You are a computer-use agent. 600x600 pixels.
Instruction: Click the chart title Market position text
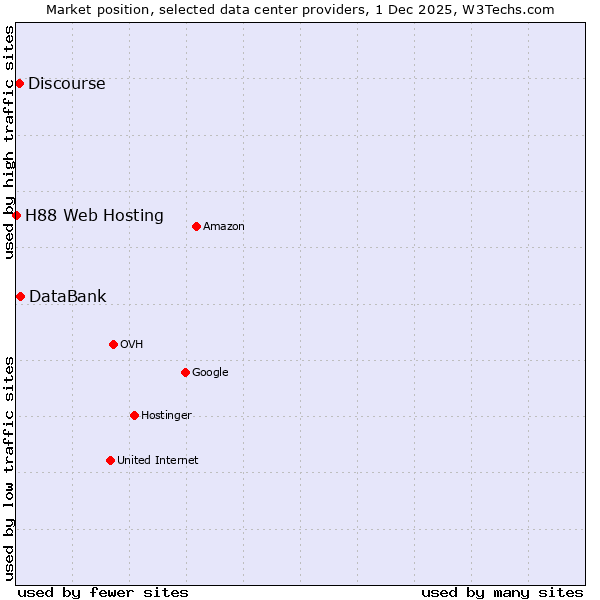click(300, 10)
